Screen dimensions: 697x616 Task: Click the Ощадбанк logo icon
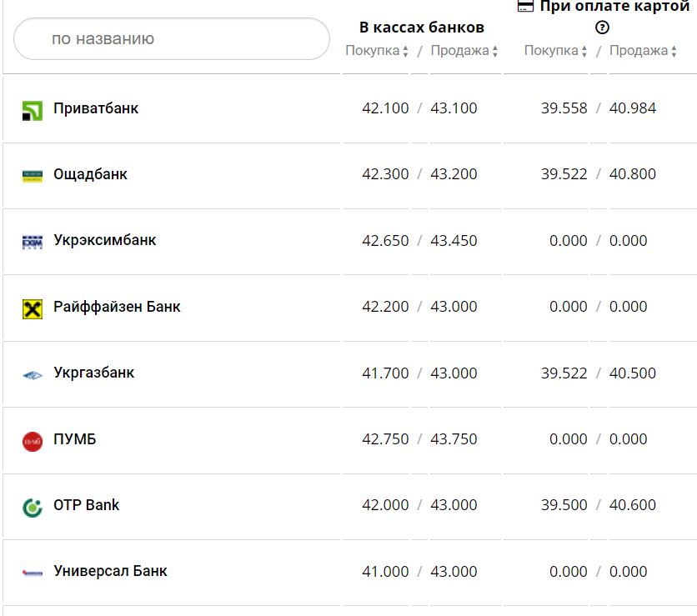(32, 175)
